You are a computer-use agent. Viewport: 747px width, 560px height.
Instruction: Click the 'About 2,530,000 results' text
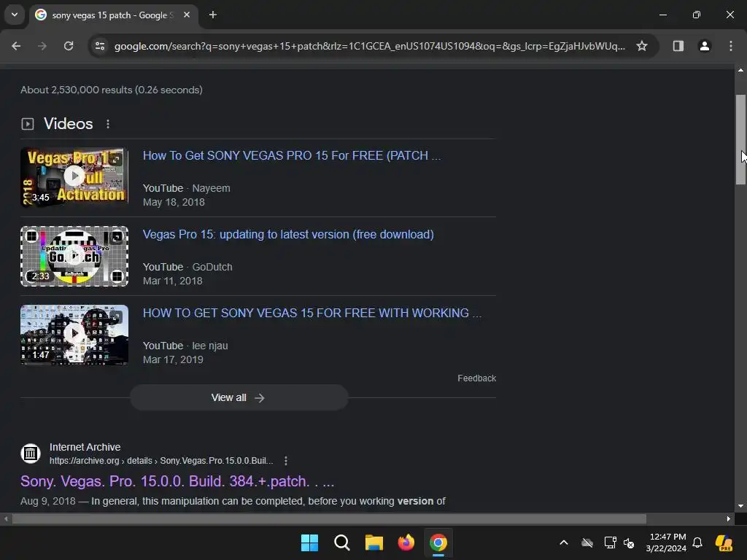click(112, 90)
